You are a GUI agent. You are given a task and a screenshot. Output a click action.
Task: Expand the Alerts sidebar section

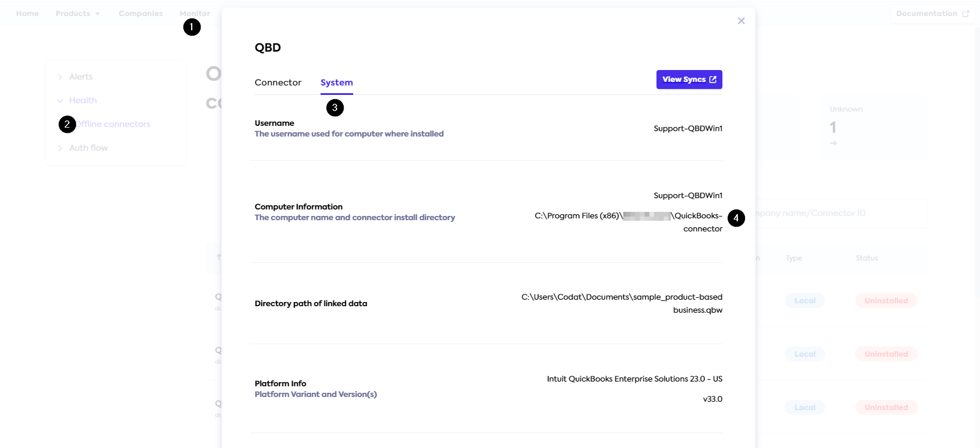coord(60,77)
